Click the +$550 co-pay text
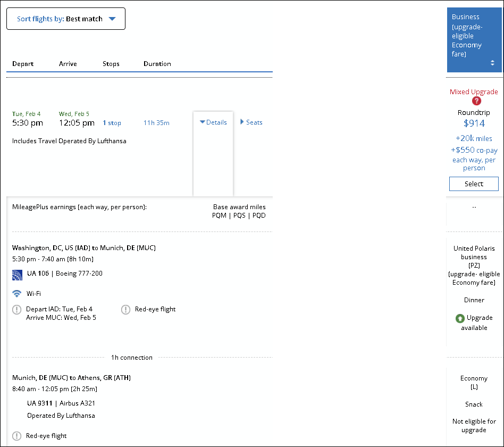The width and height of the screenshot is (504, 447). click(x=474, y=150)
